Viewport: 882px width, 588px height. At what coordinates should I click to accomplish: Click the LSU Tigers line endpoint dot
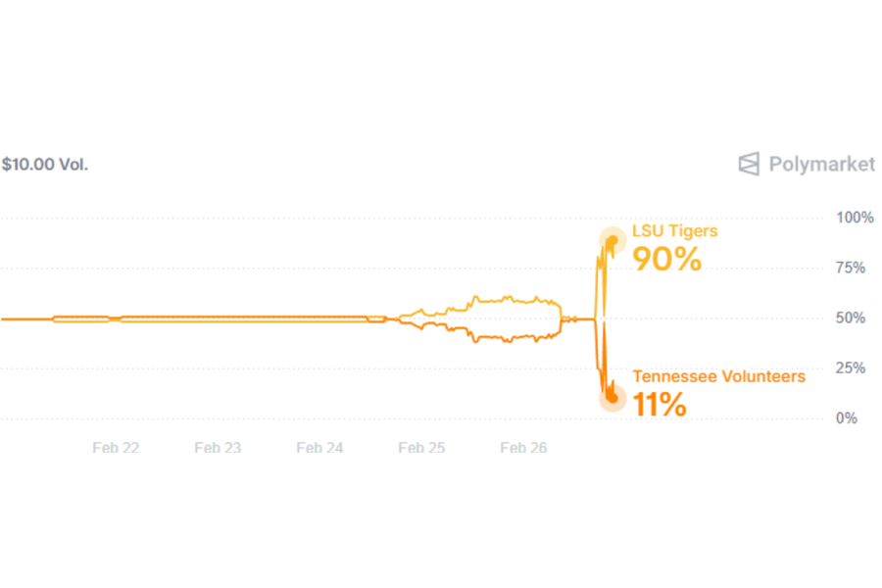[612, 240]
